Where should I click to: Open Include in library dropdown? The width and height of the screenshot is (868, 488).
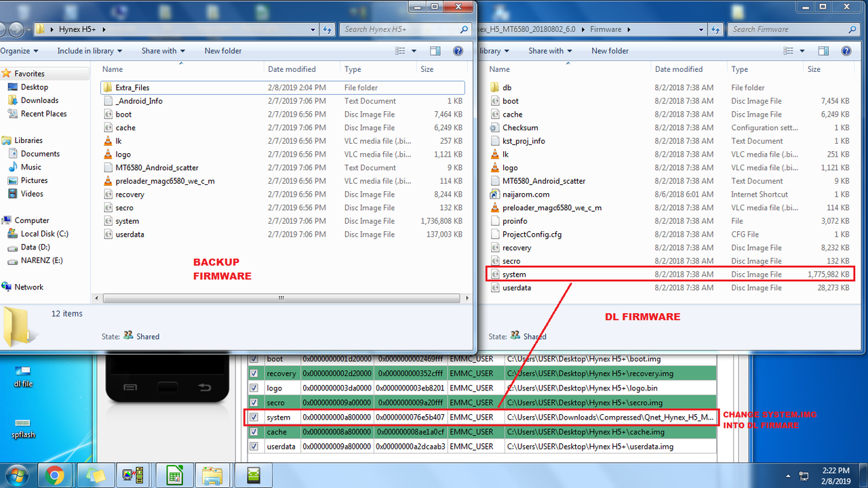(x=90, y=51)
